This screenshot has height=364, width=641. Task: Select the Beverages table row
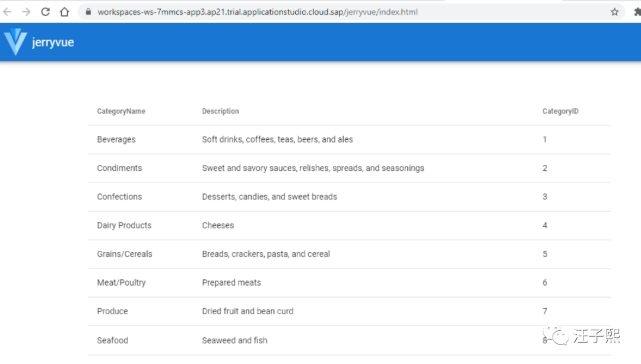116,140
